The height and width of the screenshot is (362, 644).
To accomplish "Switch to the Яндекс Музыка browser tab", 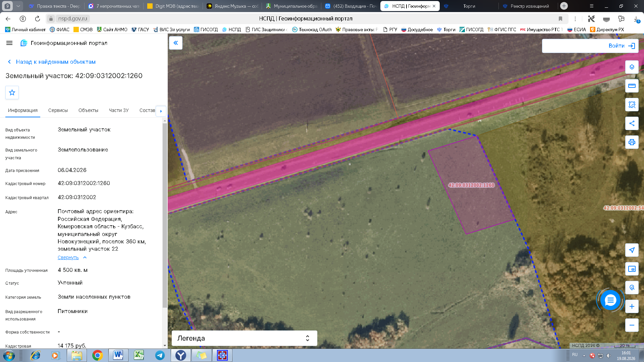I will [x=232, y=6].
